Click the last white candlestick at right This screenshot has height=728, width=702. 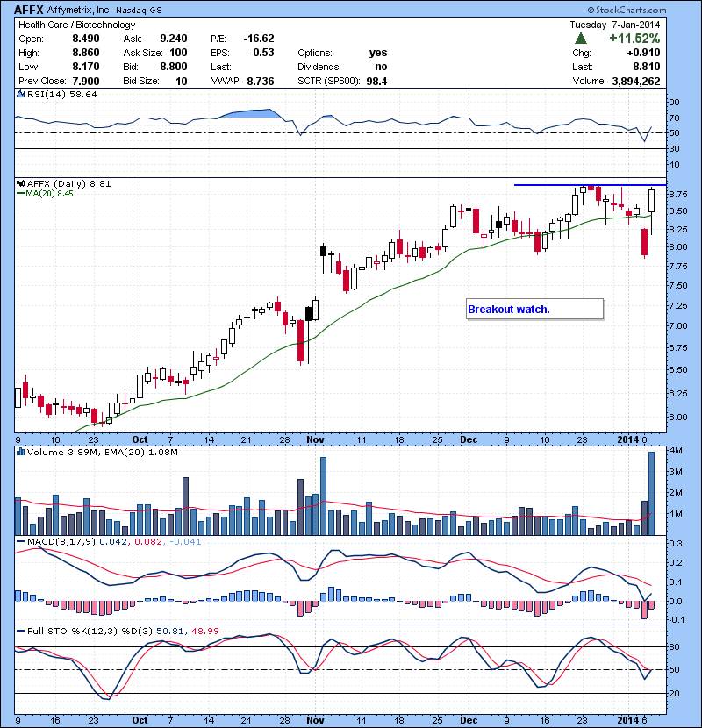(x=651, y=201)
